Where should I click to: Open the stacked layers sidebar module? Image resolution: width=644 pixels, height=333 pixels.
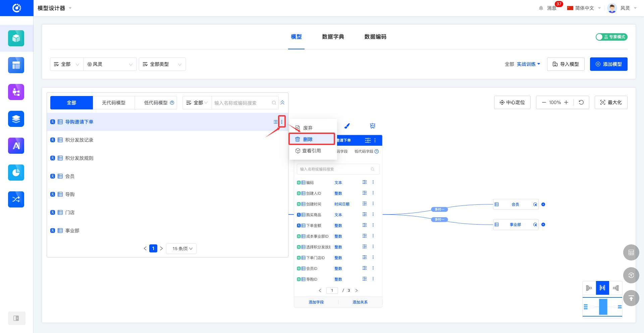[x=16, y=119]
